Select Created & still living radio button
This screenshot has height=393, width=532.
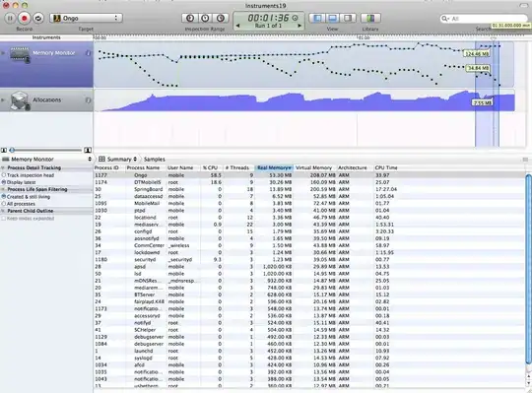click(x=4, y=197)
